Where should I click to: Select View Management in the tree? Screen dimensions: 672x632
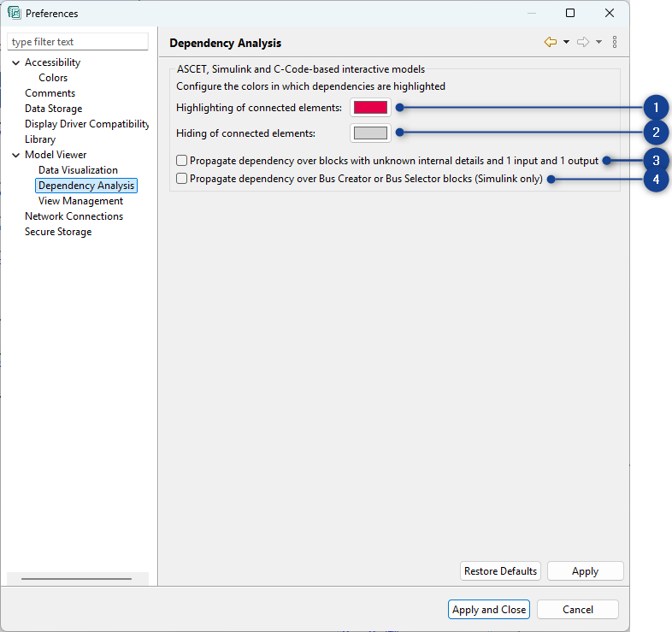[x=80, y=201]
